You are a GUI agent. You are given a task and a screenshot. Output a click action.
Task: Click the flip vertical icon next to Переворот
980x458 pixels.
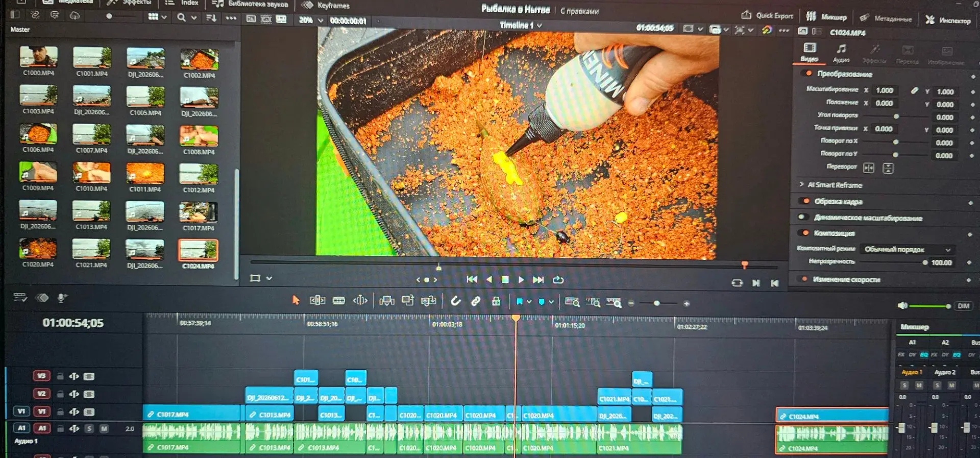[888, 168]
